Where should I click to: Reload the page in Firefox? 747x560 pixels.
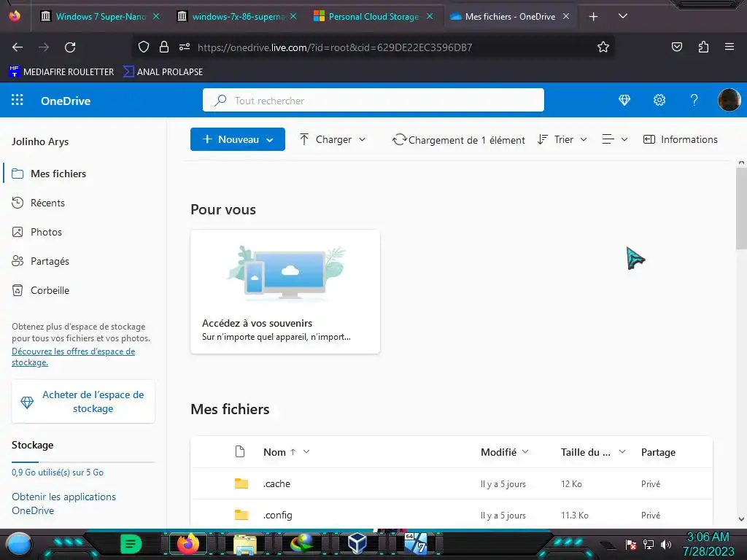pos(70,47)
